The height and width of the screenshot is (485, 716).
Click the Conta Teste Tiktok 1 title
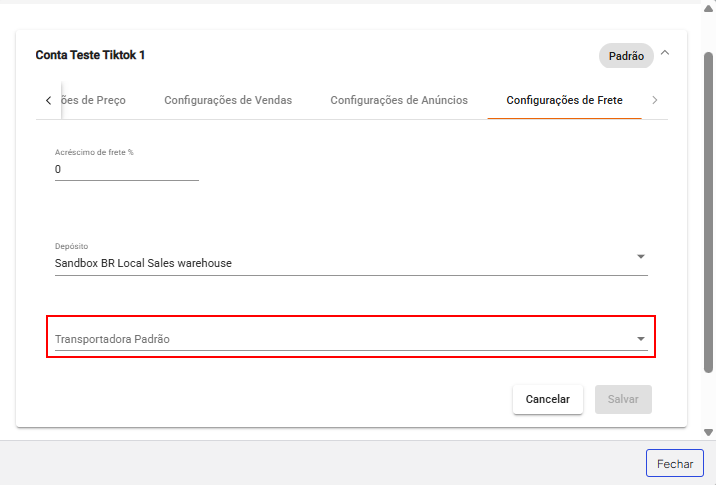(90, 55)
